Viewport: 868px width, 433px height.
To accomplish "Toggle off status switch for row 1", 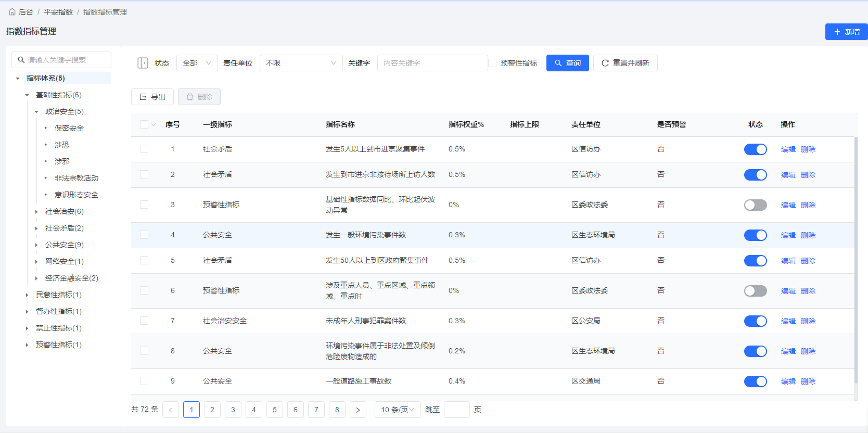I will [755, 149].
